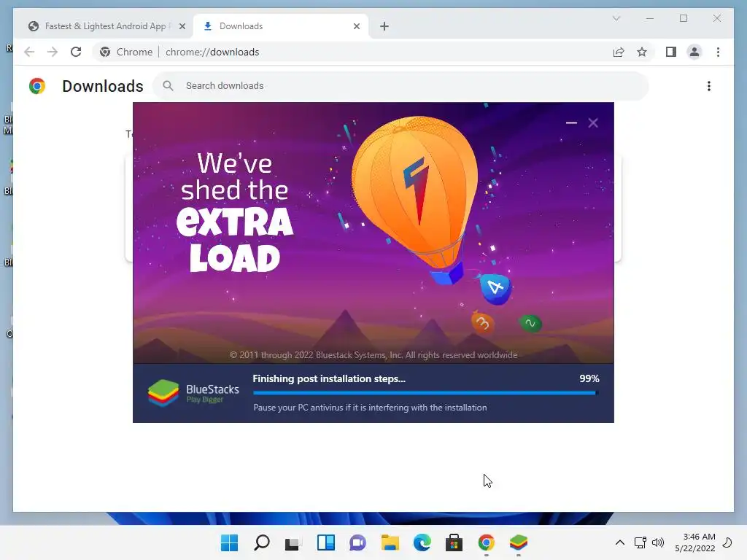Click the BlueStacks logo in installer
The height and width of the screenshot is (560, 747).
click(x=193, y=393)
